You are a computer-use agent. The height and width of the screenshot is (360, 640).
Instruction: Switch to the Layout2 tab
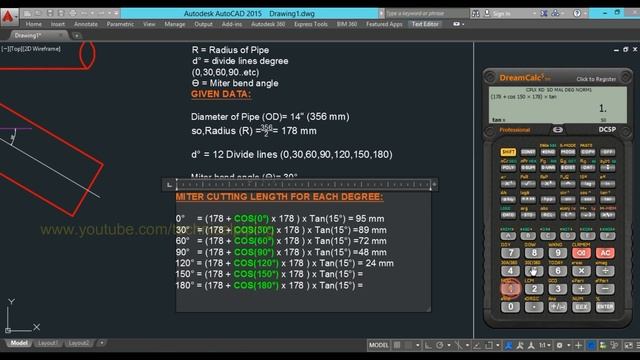79,343
